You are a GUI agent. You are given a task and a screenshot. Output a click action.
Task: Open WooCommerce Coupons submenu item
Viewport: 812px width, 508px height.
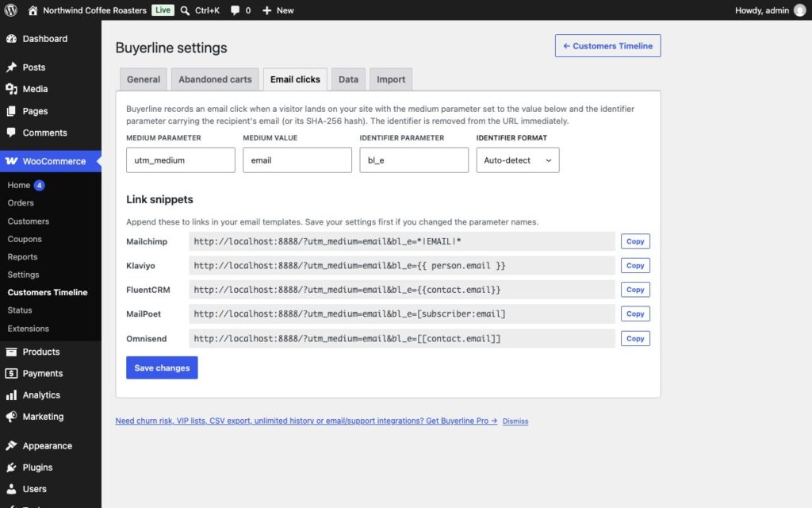25,239
